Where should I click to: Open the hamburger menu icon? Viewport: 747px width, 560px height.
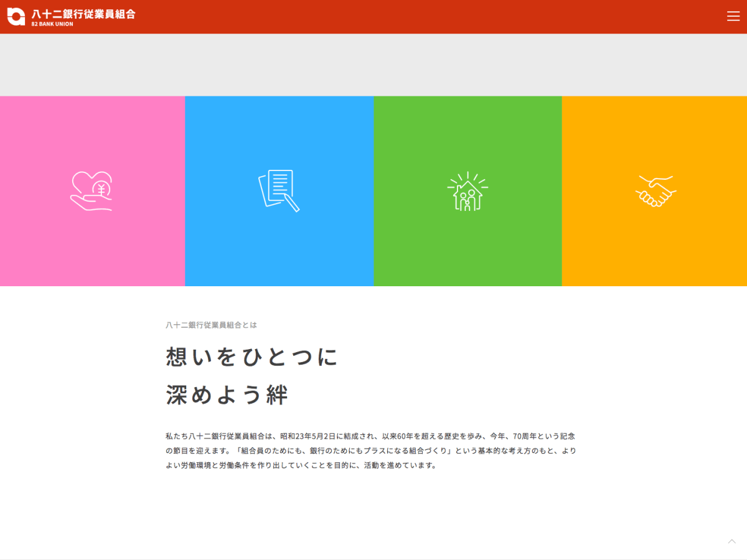coord(733,16)
